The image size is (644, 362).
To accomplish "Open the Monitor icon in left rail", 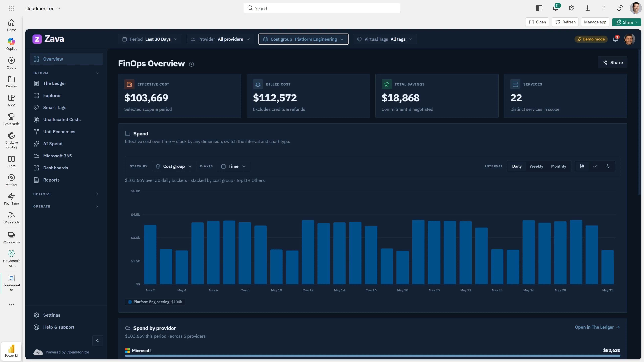I will 11,178.
